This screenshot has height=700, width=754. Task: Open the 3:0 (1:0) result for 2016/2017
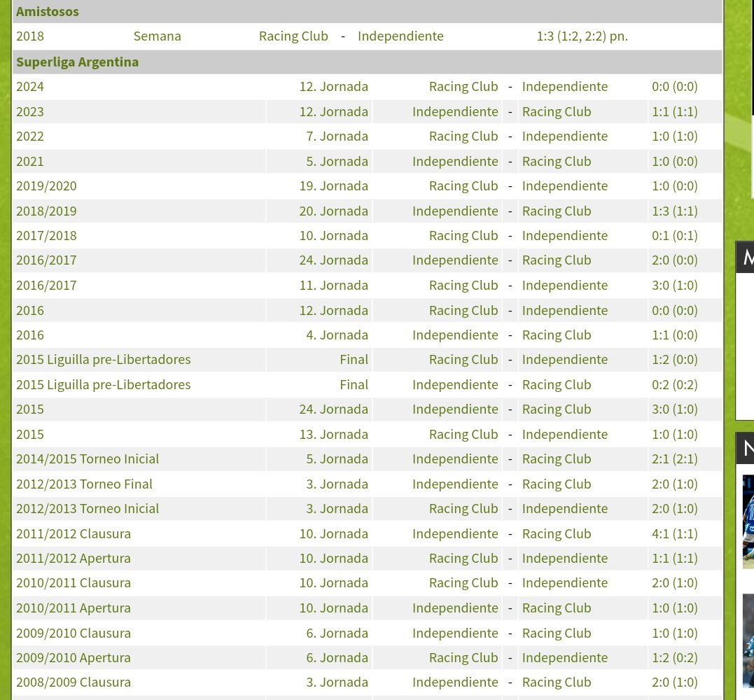675,285
